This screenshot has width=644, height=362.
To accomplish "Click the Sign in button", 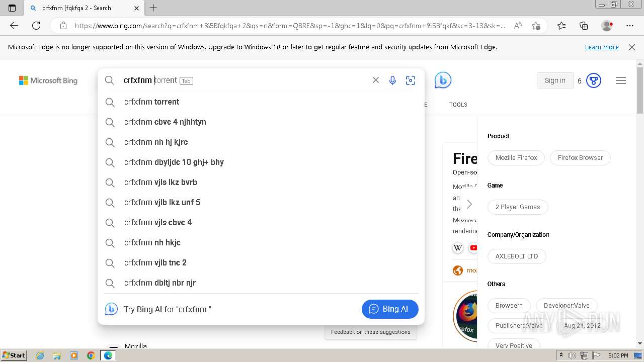I will tap(555, 80).
